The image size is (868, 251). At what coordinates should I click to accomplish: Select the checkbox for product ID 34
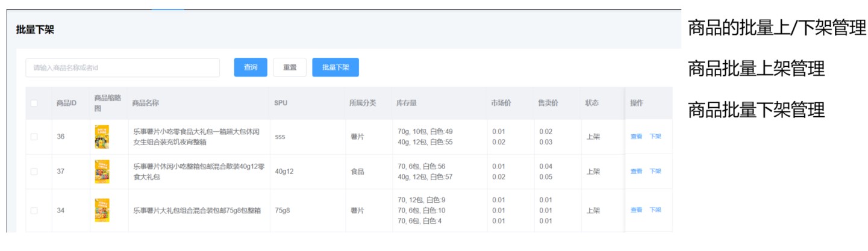pyautogui.click(x=34, y=211)
